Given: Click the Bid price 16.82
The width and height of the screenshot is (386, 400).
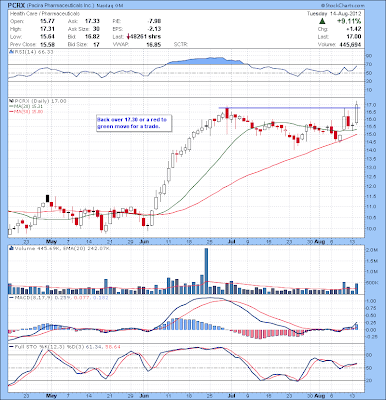Looking at the screenshot, I should click(x=92, y=37).
